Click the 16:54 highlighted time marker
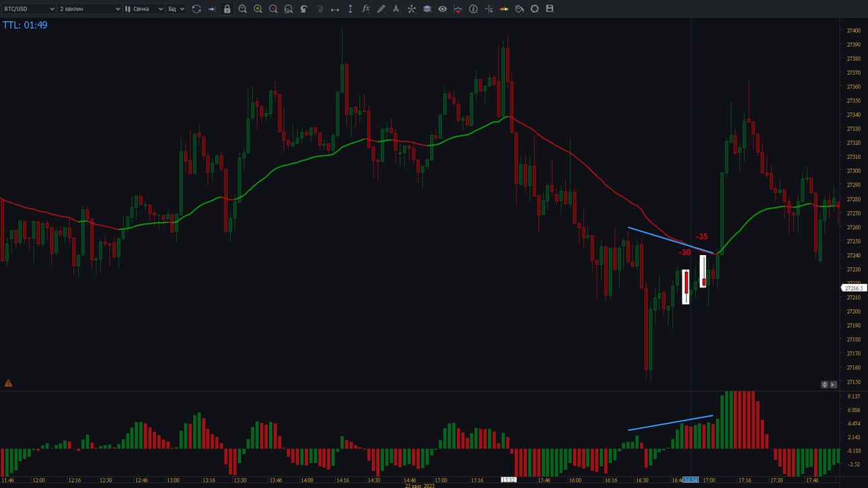 click(690, 481)
